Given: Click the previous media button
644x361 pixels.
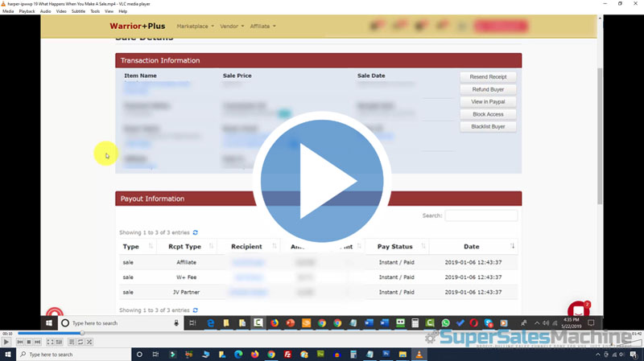Looking at the screenshot, I should [19, 343].
